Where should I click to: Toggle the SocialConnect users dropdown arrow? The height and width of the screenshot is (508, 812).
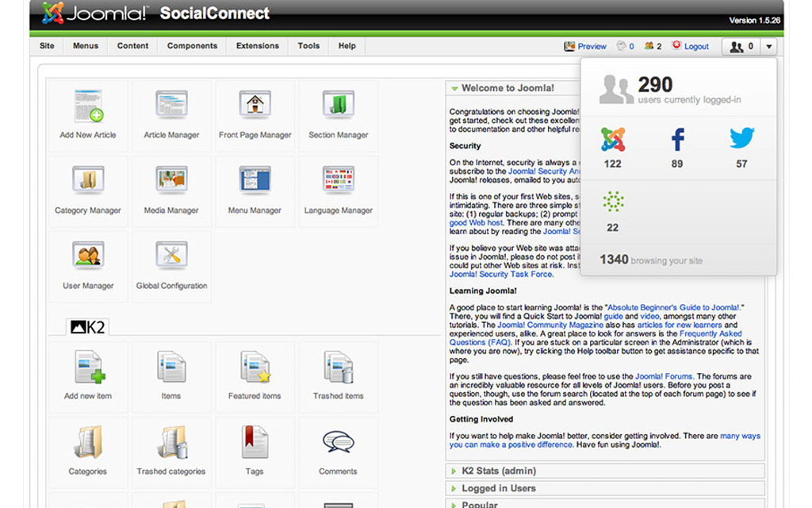click(768, 47)
